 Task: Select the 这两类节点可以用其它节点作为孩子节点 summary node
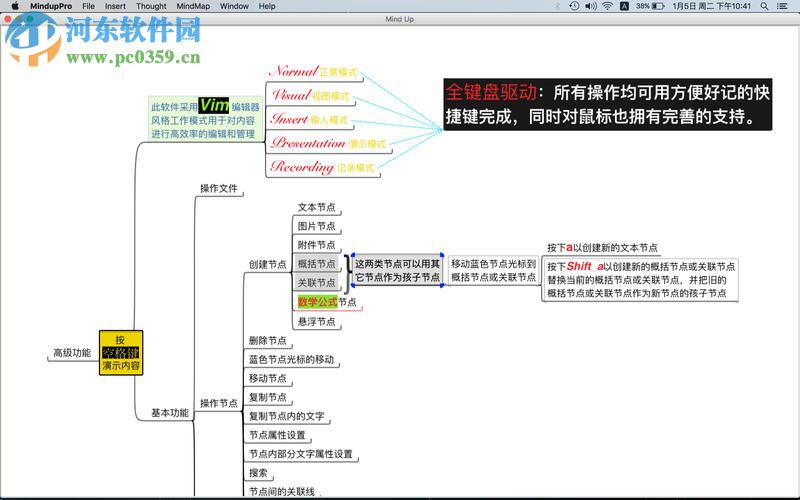tap(397, 270)
